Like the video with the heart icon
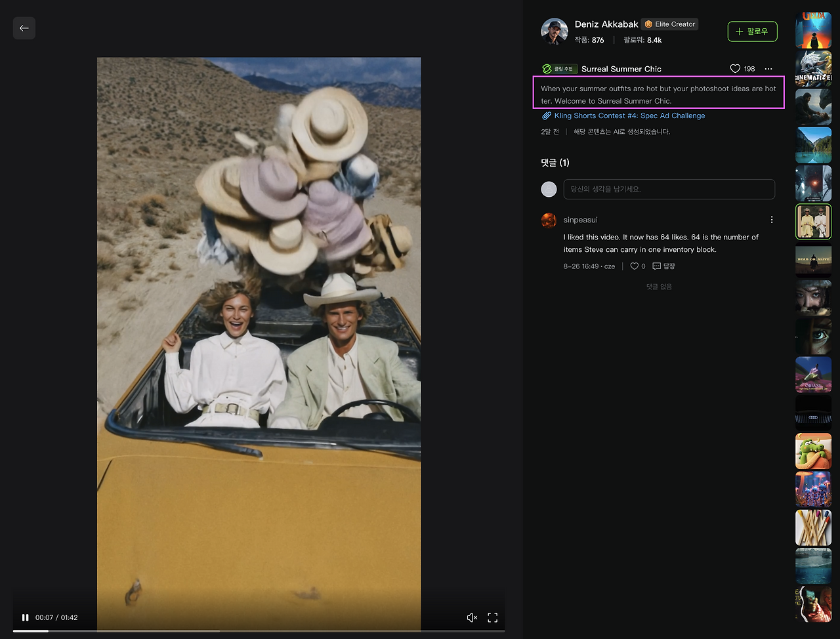This screenshot has width=840, height=639. pyautogui.click(x=735, y=69)
